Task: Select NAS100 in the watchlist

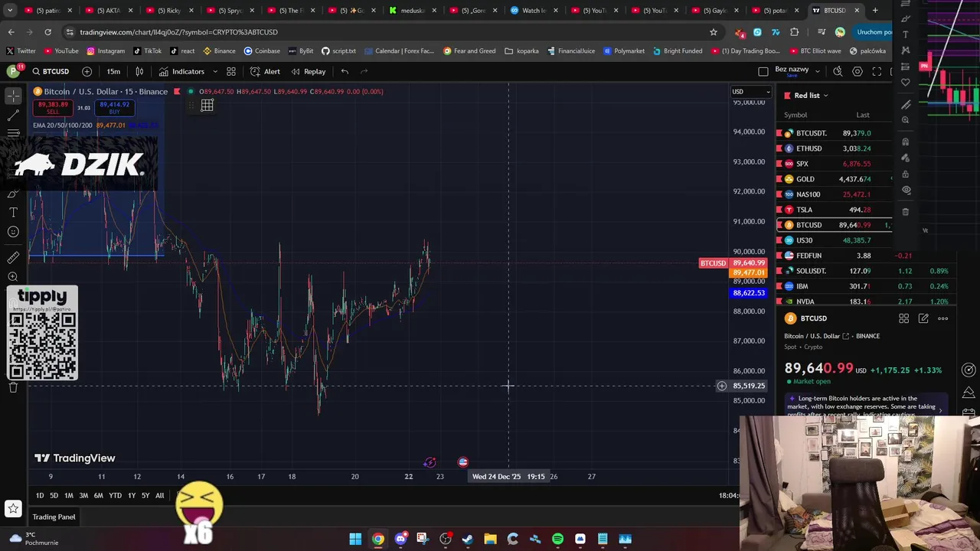Action: (x=834, y=194)
